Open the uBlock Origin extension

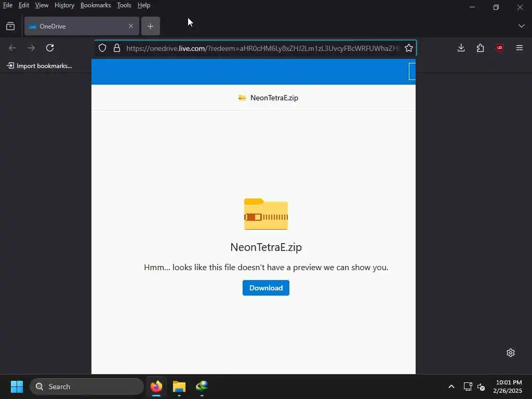click(x=499, y=48)
